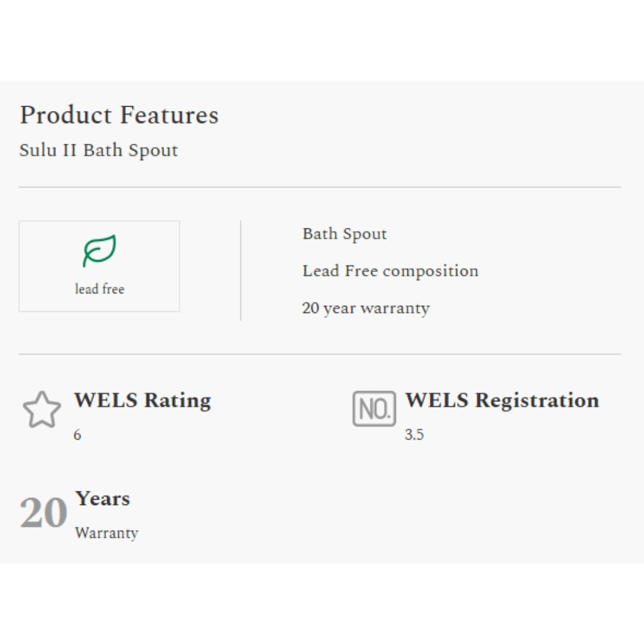Screen dimensions: 644x644
Task: Click the registration value 3.5
Action: click(414, 435)
